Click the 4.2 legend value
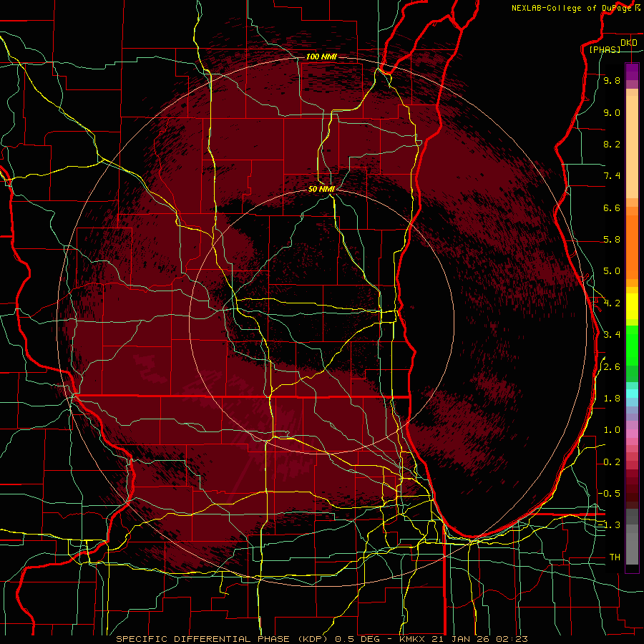The height and width of the screenshot is (644, 644). pos(612,303)
